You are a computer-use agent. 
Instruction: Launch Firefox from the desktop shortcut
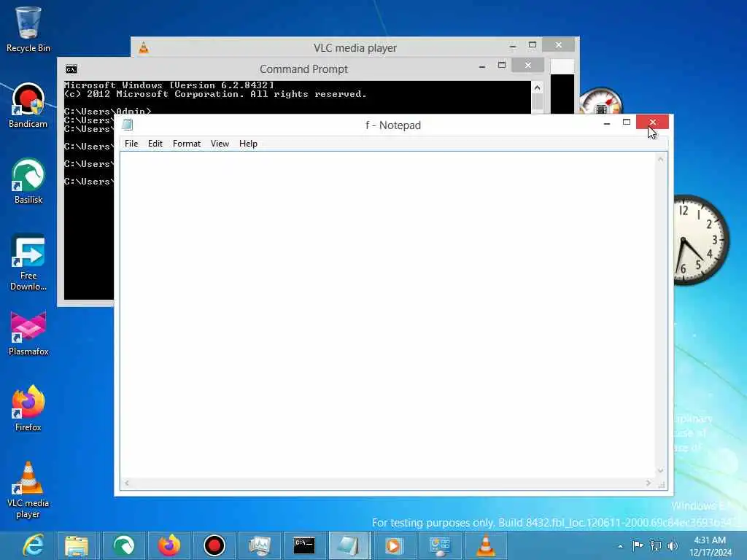pos(28,408)
